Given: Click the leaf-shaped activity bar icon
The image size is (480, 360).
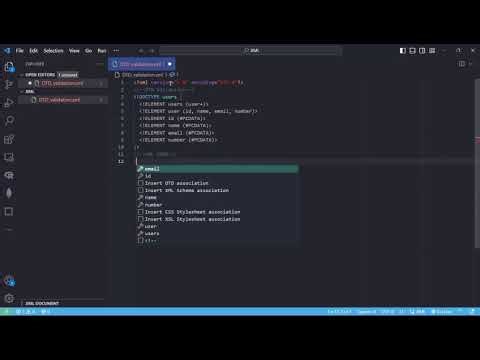Looking at the screenshot, I should coord(9,193).
